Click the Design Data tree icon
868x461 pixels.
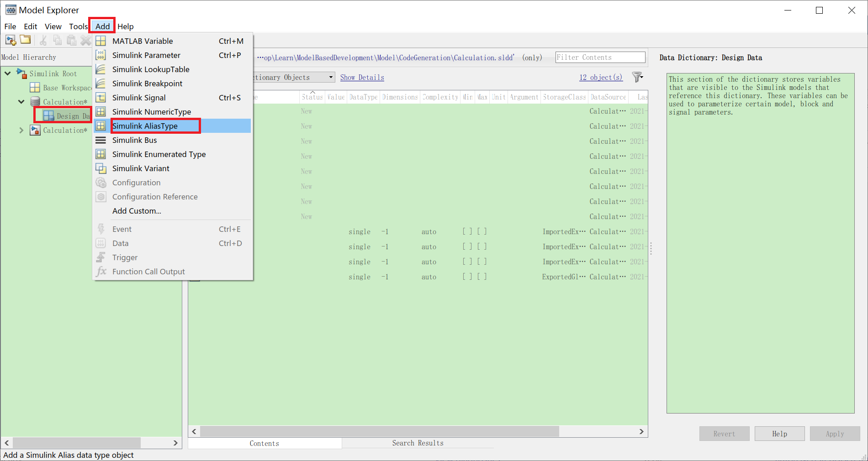48,116
